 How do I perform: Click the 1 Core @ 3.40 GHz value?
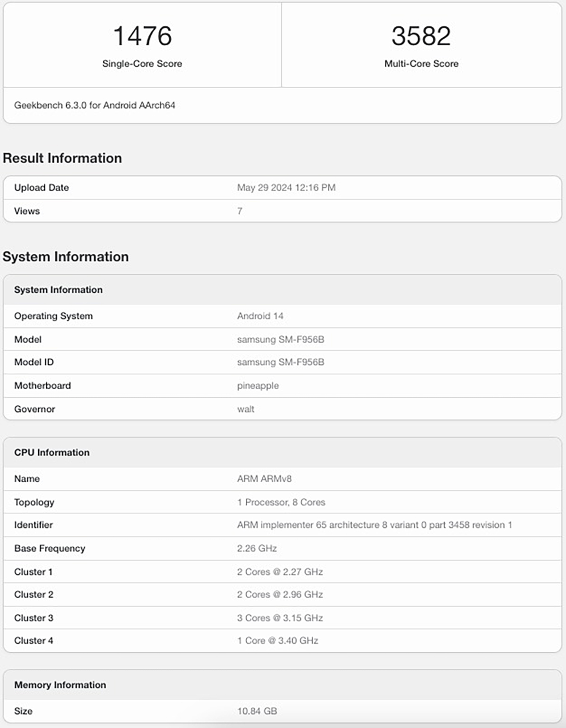pyautogui.click(x=278, y=641)
